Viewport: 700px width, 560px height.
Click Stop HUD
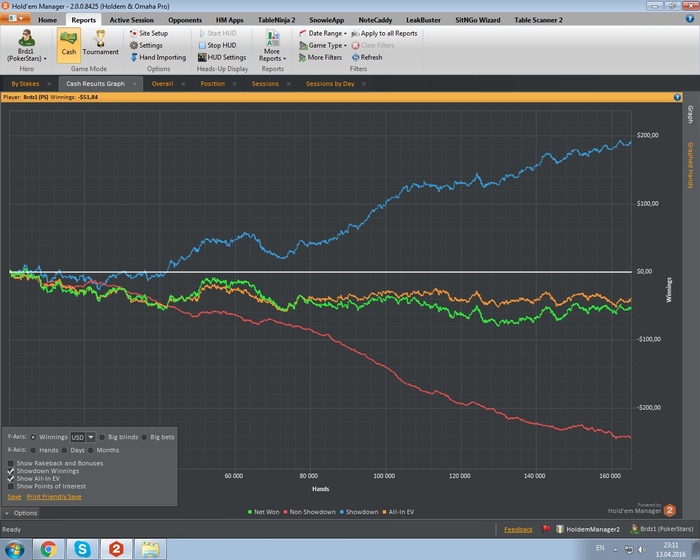[x=217, y=45]
